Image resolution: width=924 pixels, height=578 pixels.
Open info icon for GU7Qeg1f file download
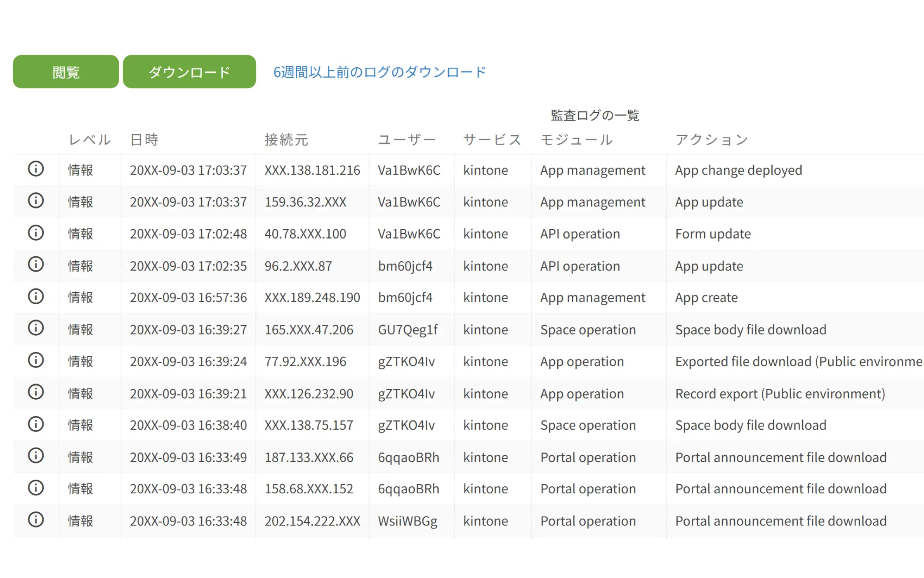tap(36, 328)
